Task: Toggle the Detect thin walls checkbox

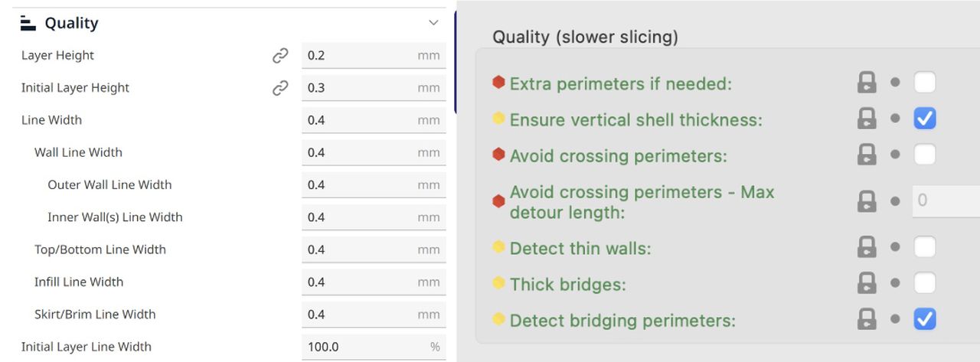Action: point(925,247)
